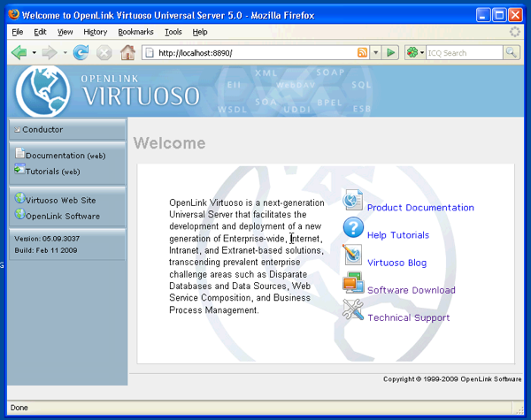The height and width of the screenshot is (420, 531).
Task: Click the Forward arrow button
Action: pos(50,53)
